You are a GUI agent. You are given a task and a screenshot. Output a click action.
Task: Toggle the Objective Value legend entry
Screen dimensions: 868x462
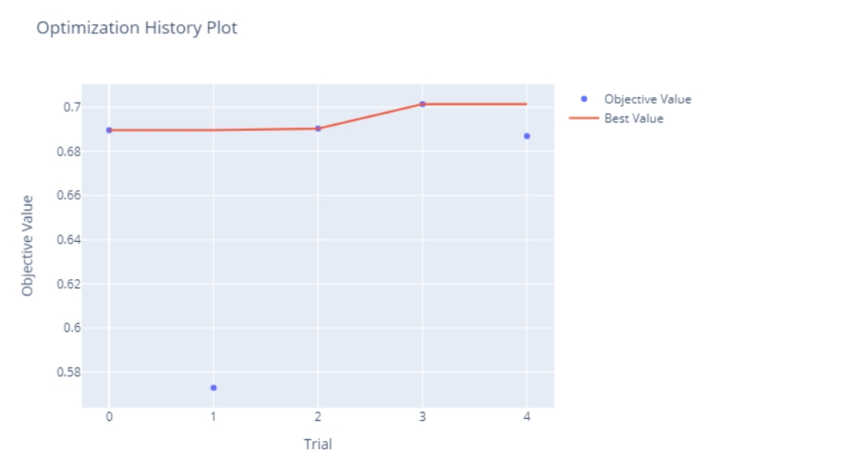pyautogui.click(x=647, y=99)
